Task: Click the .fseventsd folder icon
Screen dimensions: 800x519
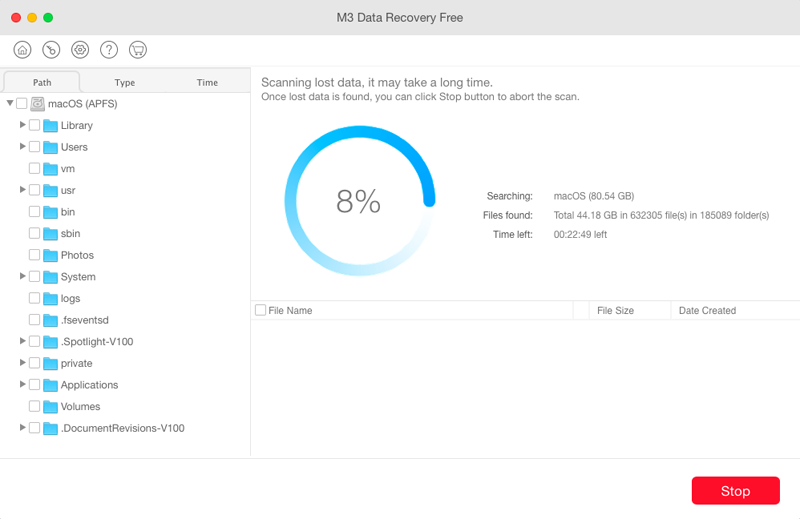Action: pos(50,320)
